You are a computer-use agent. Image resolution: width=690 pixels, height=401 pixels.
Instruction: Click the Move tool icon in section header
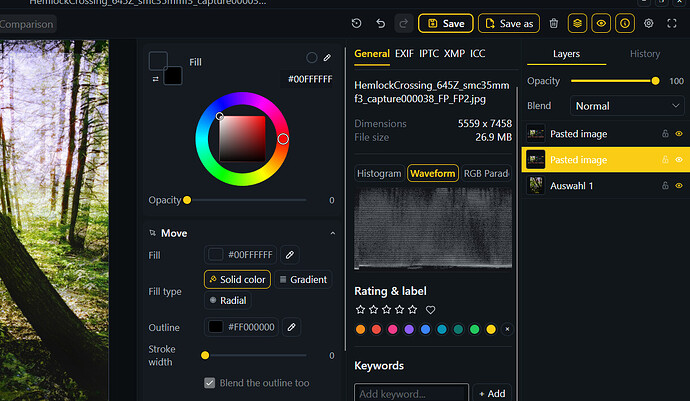point(153,233)
